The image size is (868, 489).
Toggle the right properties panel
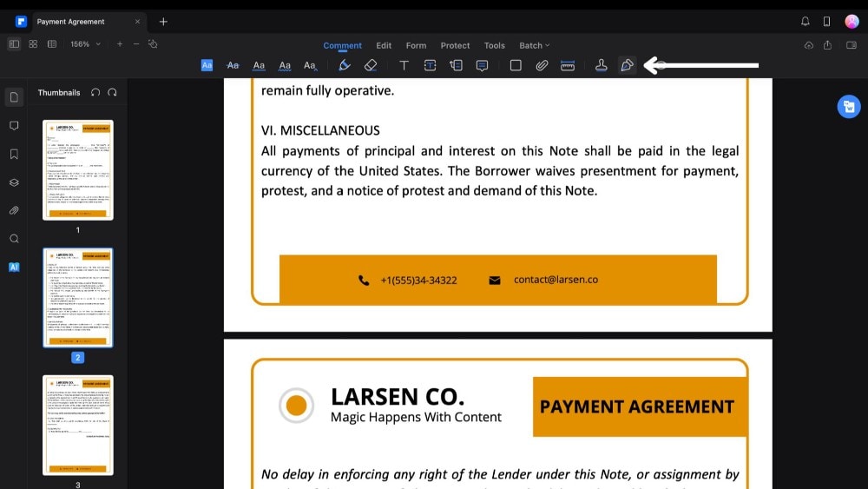[852, 45]
